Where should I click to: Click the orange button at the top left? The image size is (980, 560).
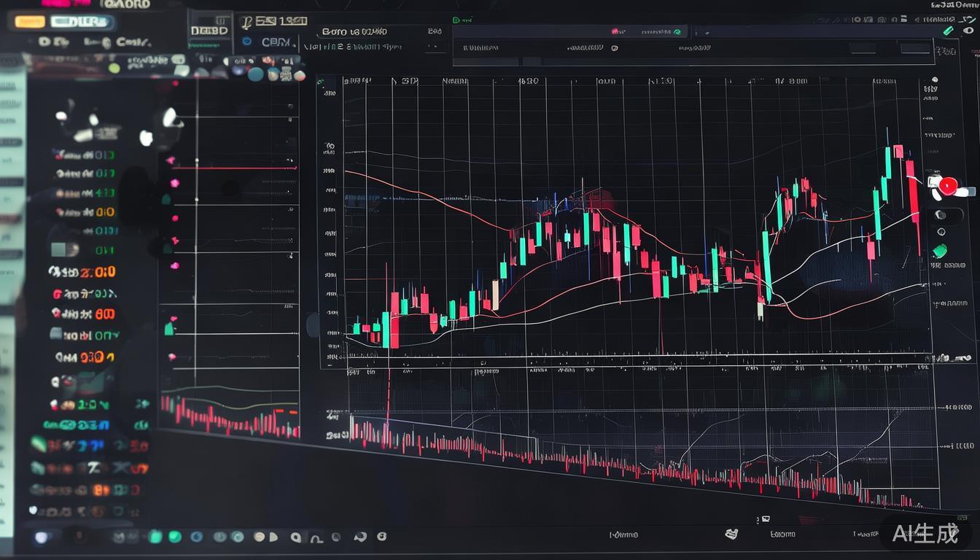30,22
